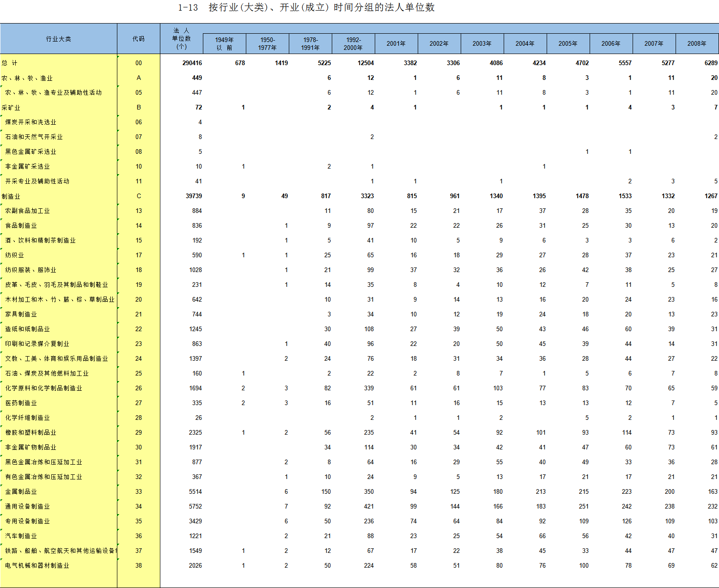Select 皮革、毛皮、羽毛及其制品和制鞋业 row label

(57, 285)
